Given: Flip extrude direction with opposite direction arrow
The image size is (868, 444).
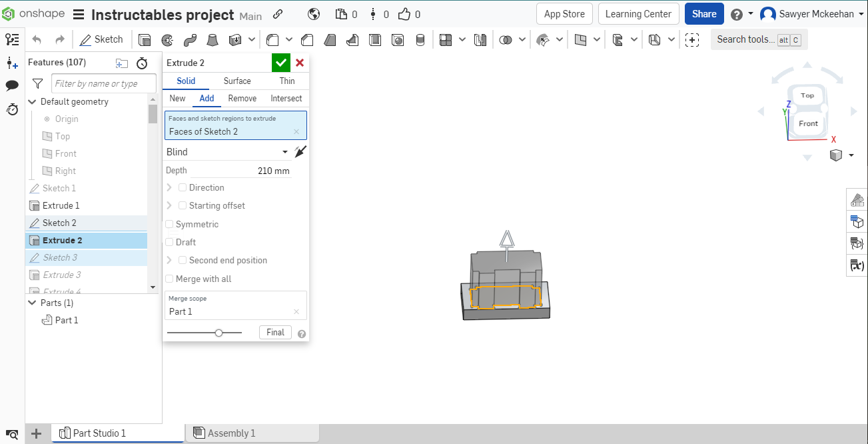Looking at the screenshot, I should (x=300, y=152).
